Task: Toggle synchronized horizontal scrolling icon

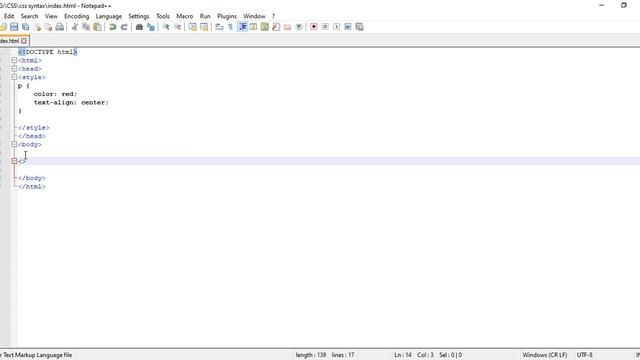Action: pyautogui.click(x=204, y=27)
